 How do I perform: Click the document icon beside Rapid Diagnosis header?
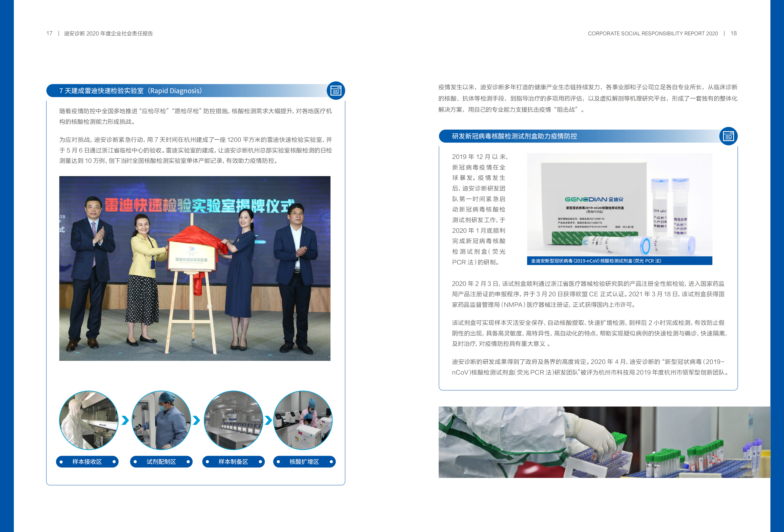point(335,91)
